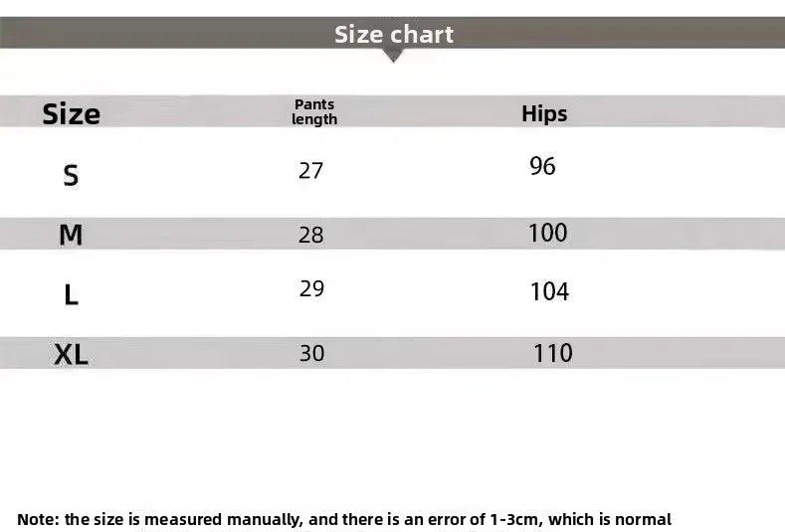
Task: Select pants length value 27
Action: 311,170
